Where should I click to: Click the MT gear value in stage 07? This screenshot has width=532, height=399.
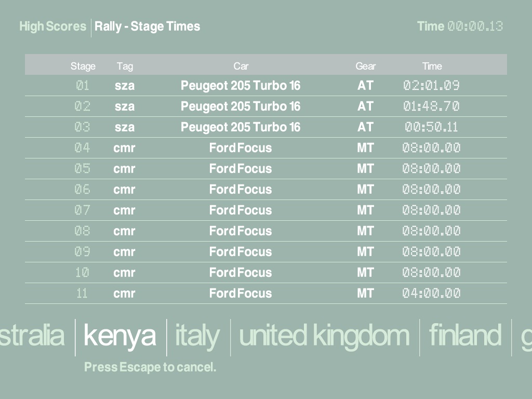tap(365, 210)
